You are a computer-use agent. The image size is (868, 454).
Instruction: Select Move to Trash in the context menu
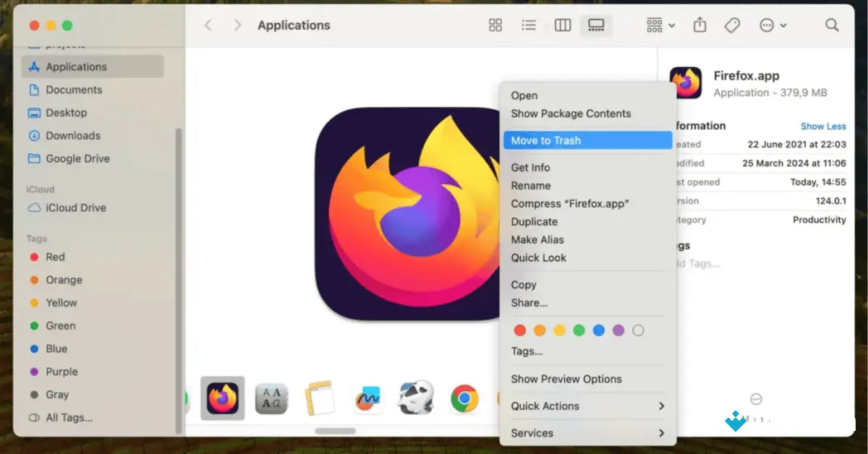(x=547, y=140)
